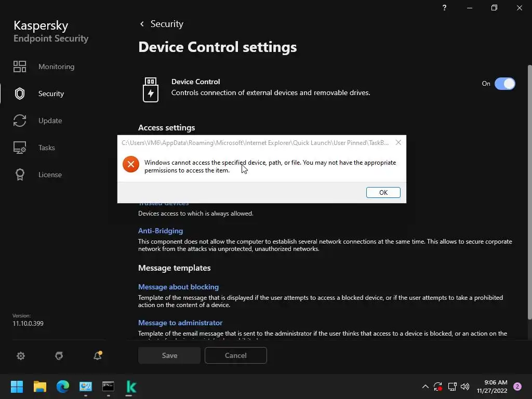Open network tray icon

pyautogui.click(x=452, y=387)
